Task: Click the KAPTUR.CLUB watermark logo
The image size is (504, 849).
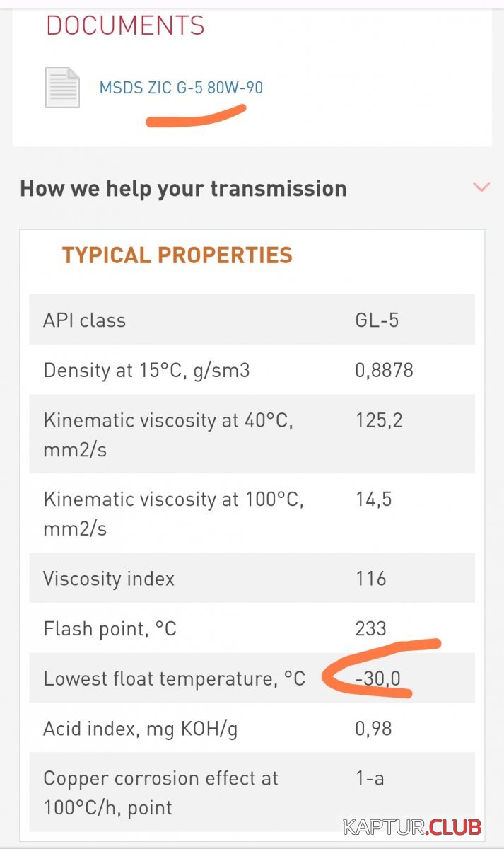Action: [x=411, y=827]
